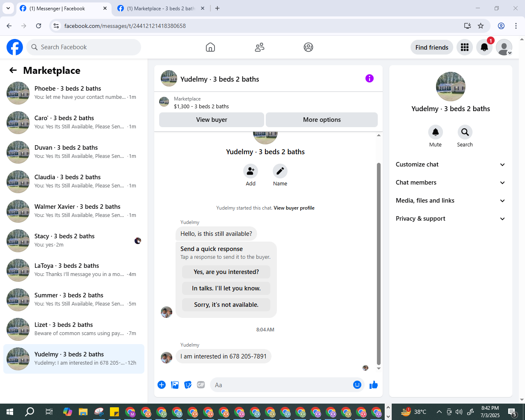Choose a sticker using the sticker icon
The height and width of the screenshot is (420, 525).
(x=188, y=385)
